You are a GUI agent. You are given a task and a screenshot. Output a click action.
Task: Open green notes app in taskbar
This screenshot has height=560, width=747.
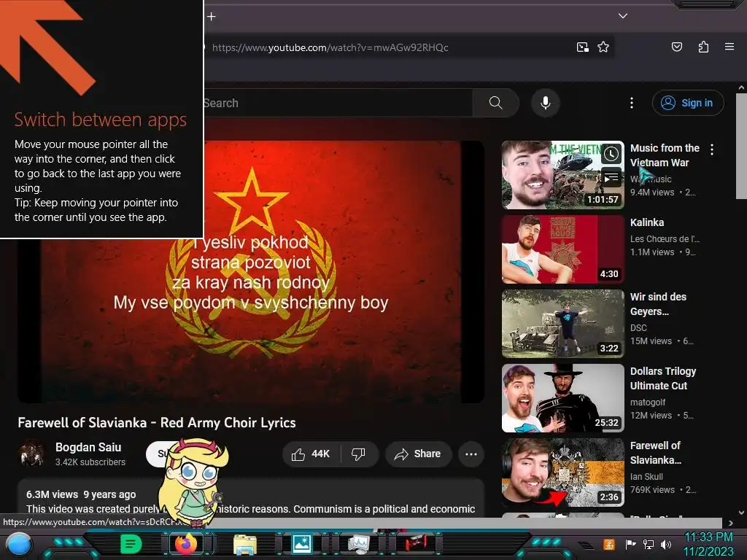tap(131, 543)
